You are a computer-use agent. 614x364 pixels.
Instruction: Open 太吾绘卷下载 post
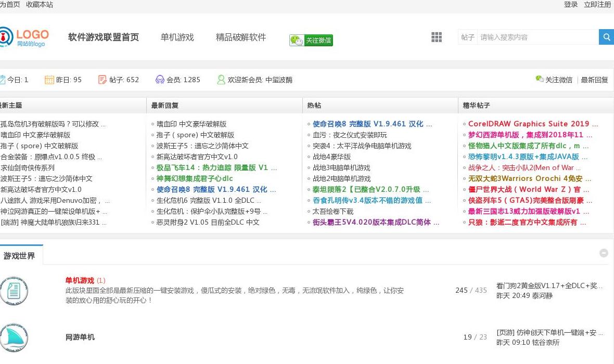click(333, 211)
